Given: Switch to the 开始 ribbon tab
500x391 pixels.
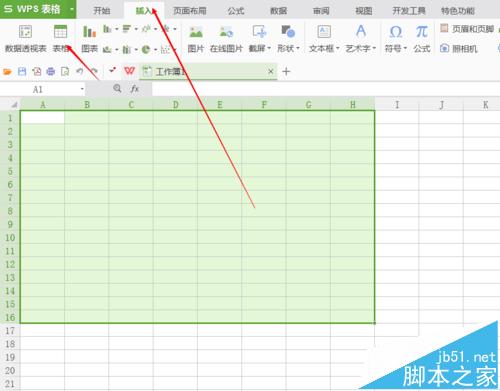Looking at the screenshot, I should coord(101,11).
